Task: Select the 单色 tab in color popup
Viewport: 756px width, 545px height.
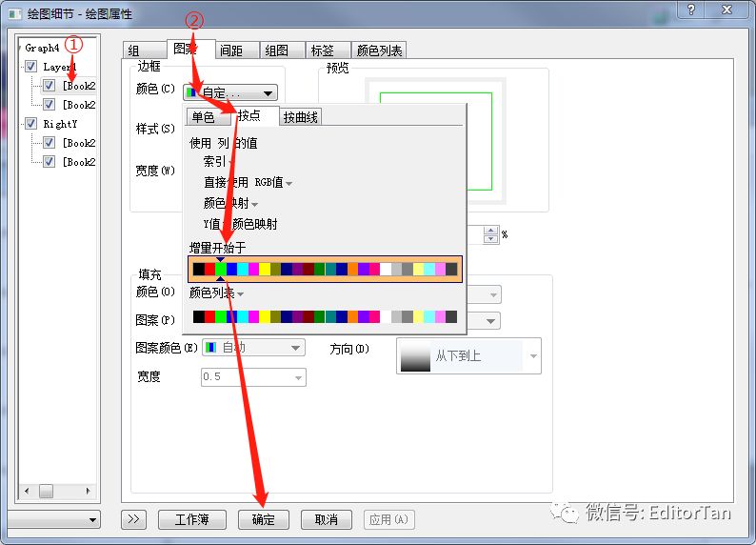Action: tap(209, 116)
